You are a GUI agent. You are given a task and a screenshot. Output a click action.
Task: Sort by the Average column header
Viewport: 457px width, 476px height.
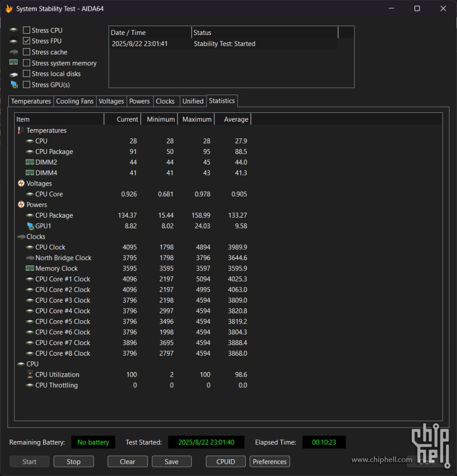click(233, 119)
